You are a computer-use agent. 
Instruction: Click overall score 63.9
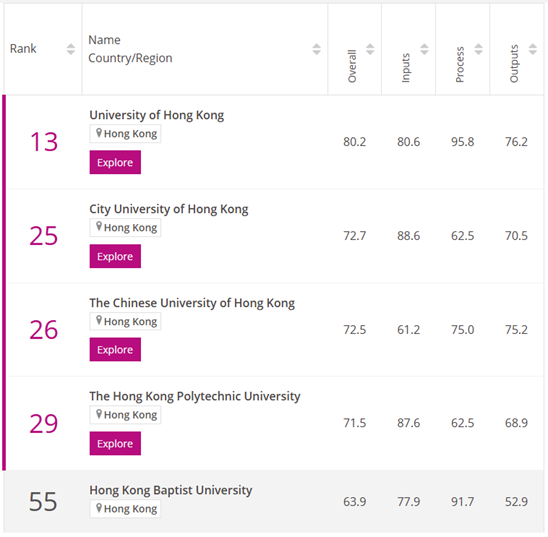pyautogui.click(x=354, y=502)
